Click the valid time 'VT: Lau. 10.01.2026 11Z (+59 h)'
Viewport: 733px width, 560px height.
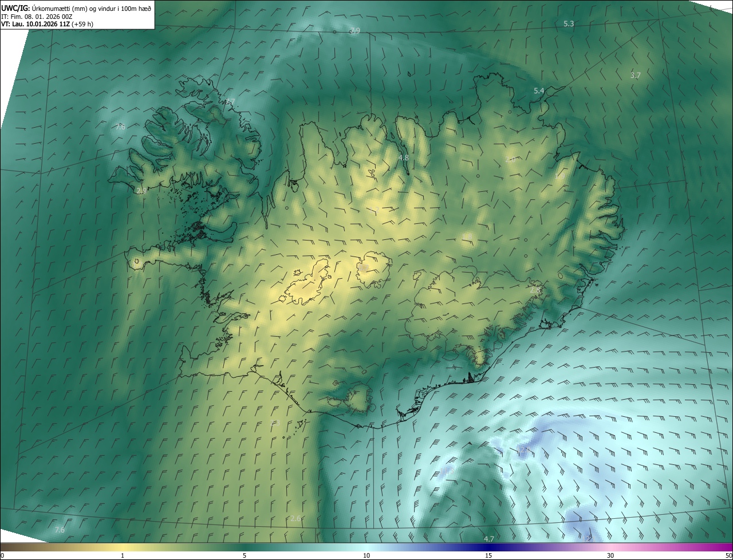[47, 24]
